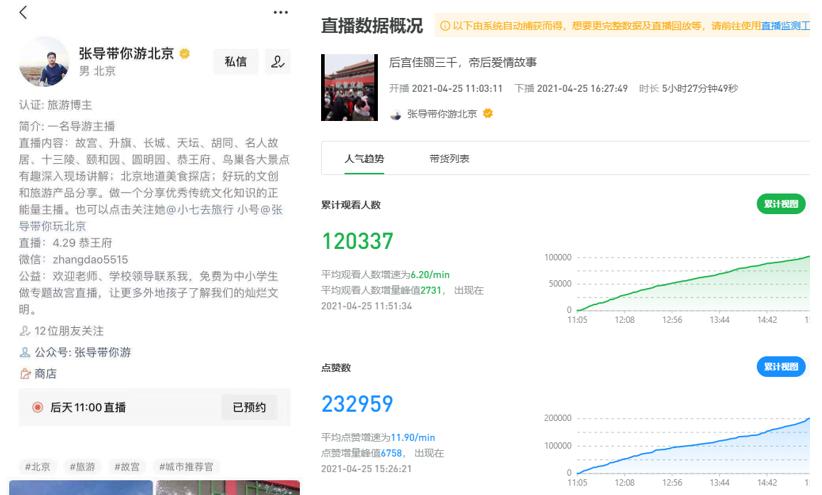
Task: Click the friends icon beside 12位朋友关注
Action: coord(25,331)
